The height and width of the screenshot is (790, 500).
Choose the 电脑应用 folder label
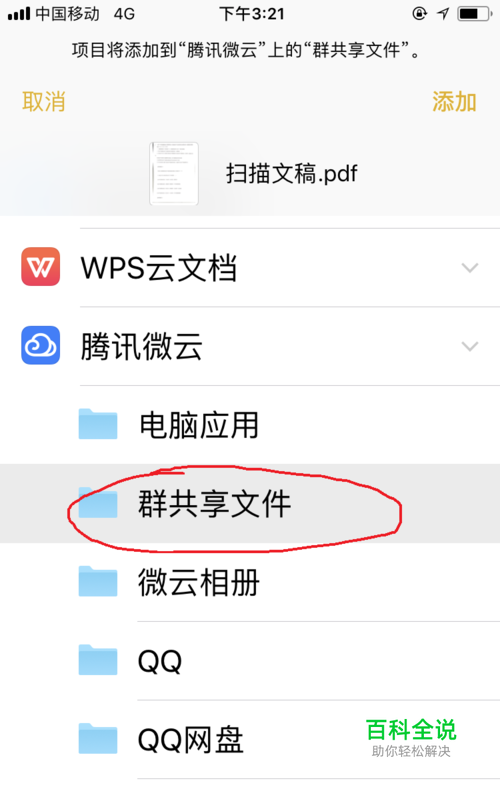click(x=199, y=425)
